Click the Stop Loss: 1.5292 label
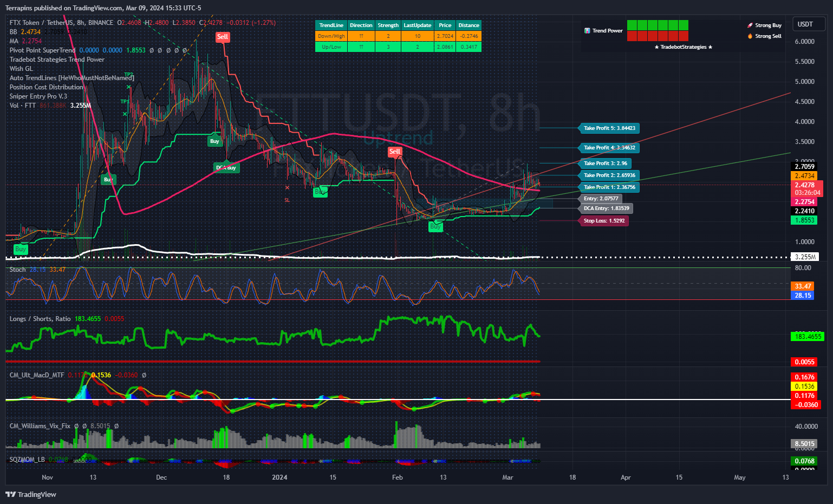 [x=604, y=221]
